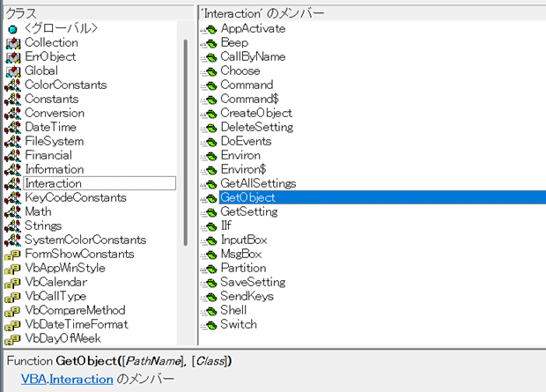Click the class icon next to Collection
The image size is (546, 392).
tap(13, 43)
